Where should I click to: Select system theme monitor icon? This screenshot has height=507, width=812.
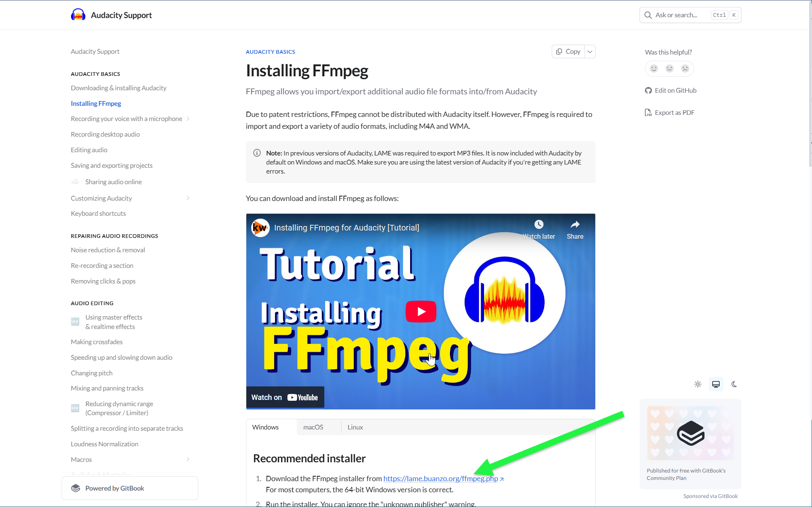[716, 384]
